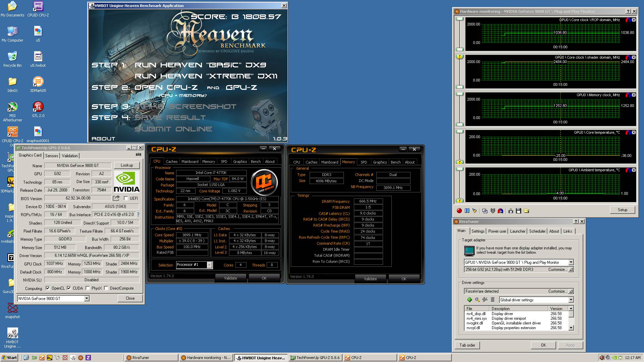Screen dimensions: 644x362
Task: Toggle the PhysX checkbox in GPU-Z
Action: 88,288
